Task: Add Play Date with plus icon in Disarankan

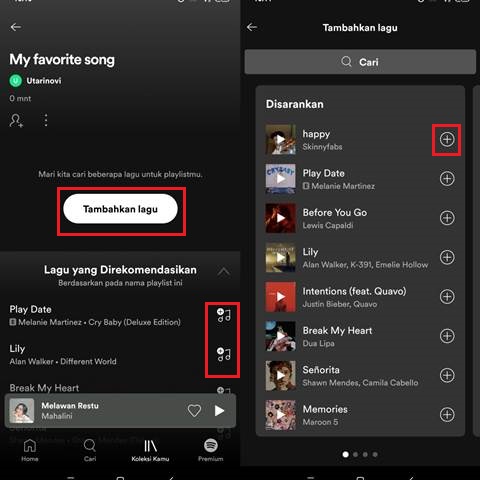Action: (x=447, y=179)
